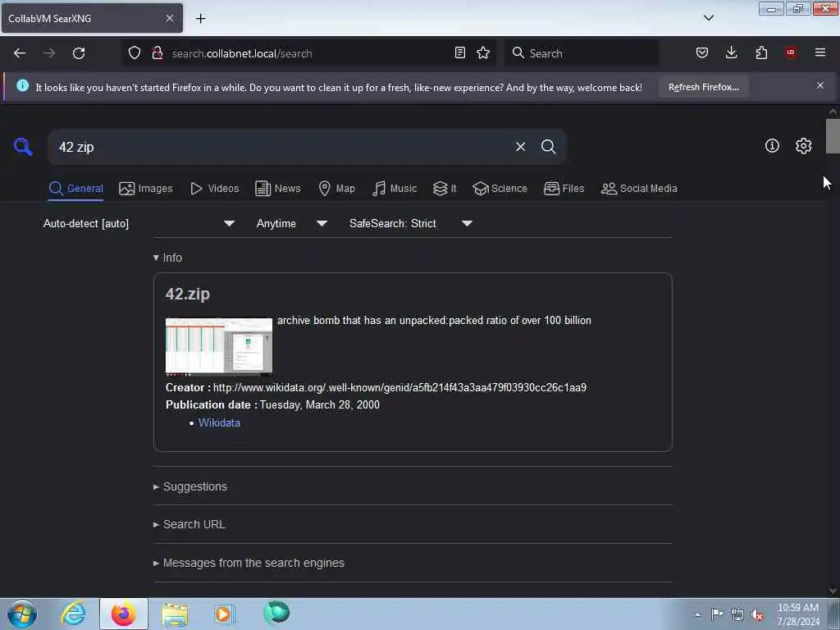Open SearXNG preferences gear
Screen dimensions: 840x630
pos(804,146)
